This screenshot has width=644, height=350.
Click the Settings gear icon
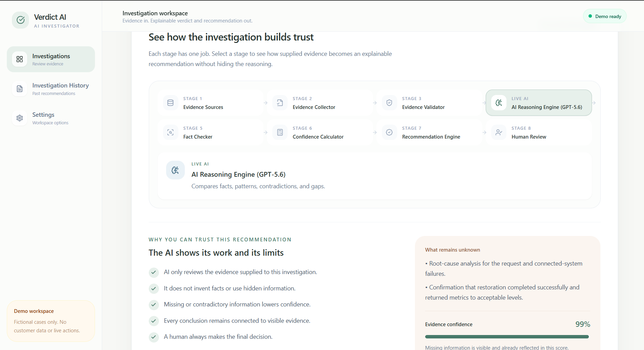click(x=20, y=118)
